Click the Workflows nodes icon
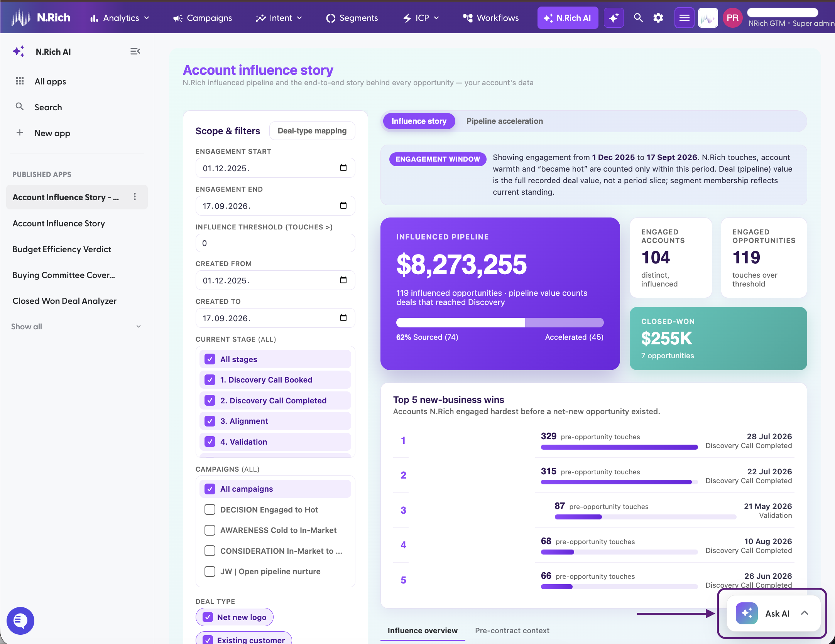 pos(468,18)
